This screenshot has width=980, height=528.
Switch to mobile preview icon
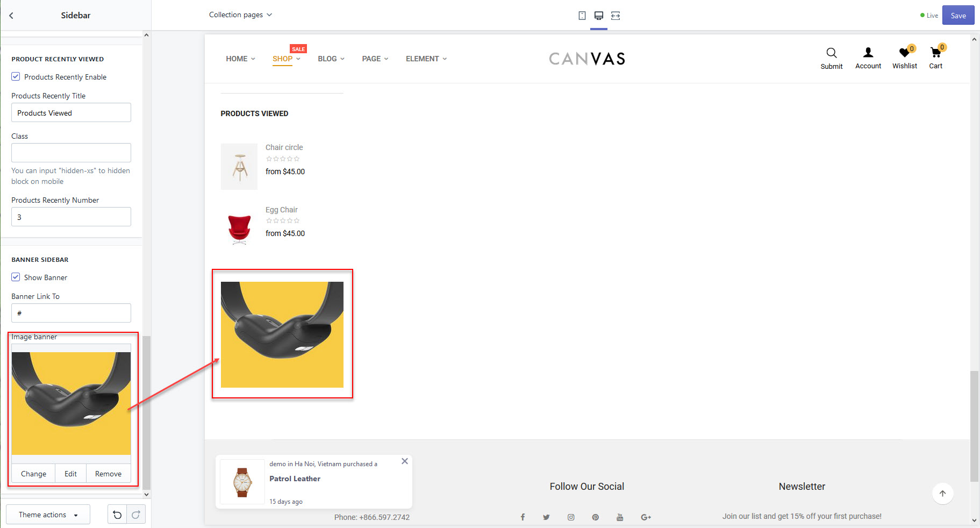pyautogui.click(x=582, y=16)
